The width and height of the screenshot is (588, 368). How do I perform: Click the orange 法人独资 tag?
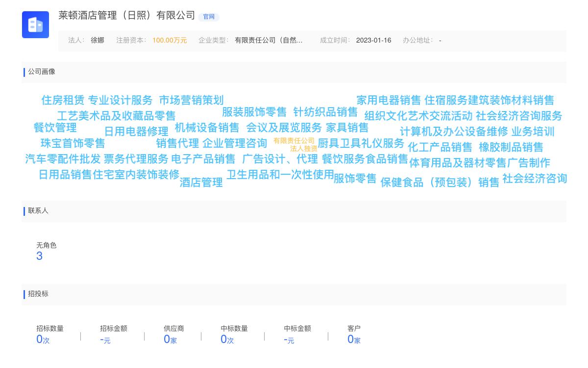click(x=304, y=149)
